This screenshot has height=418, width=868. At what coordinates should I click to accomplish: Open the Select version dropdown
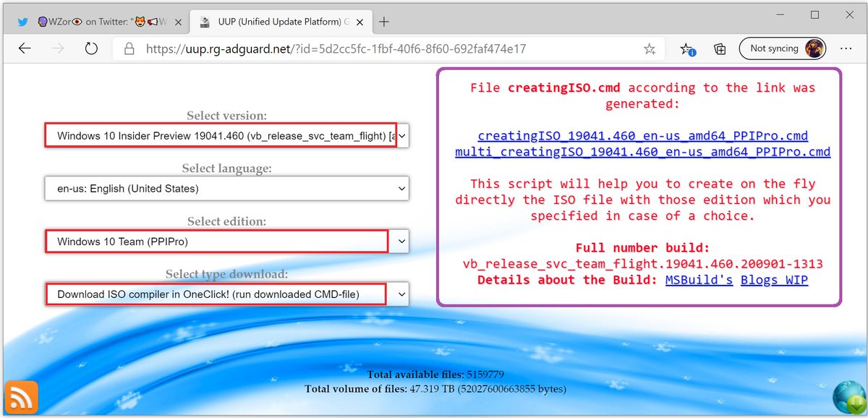(x=226, y=135)
